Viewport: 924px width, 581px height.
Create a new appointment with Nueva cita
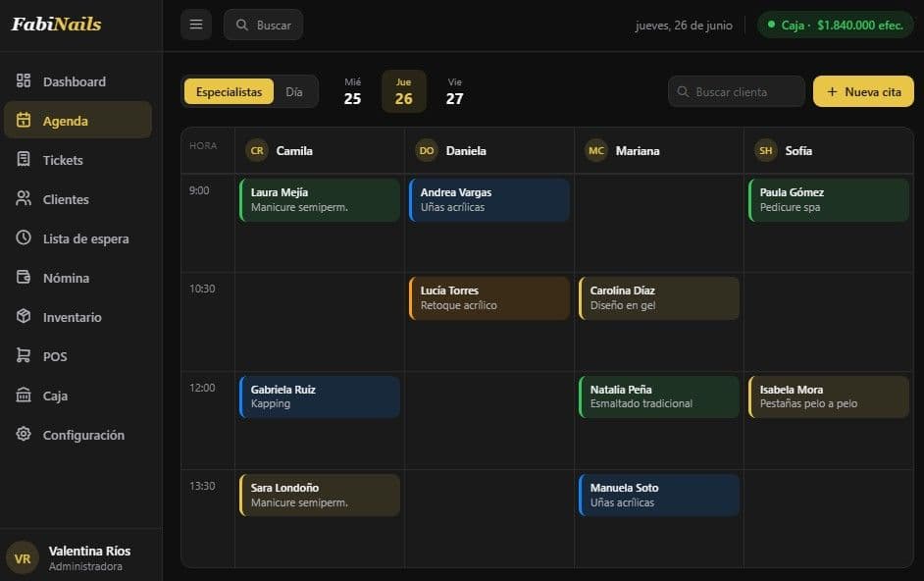(x=863, y=91)
